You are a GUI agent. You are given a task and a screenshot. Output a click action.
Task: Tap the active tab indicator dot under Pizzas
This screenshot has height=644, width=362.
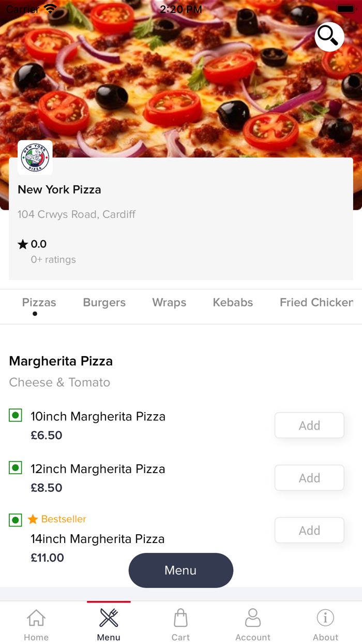(35, 314)
